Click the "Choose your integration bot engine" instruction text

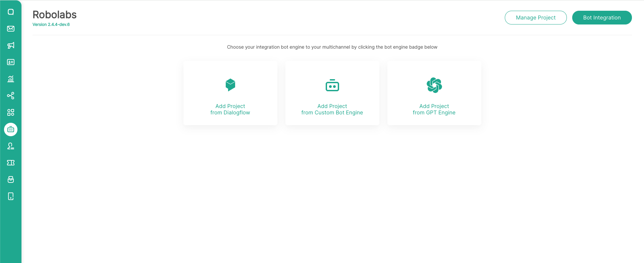click(x=332, y=47)
